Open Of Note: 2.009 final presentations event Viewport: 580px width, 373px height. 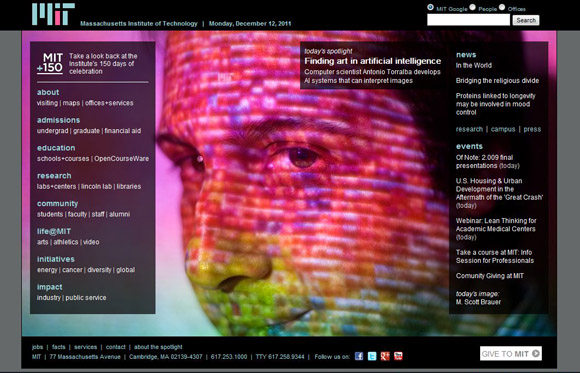(488, 161)
